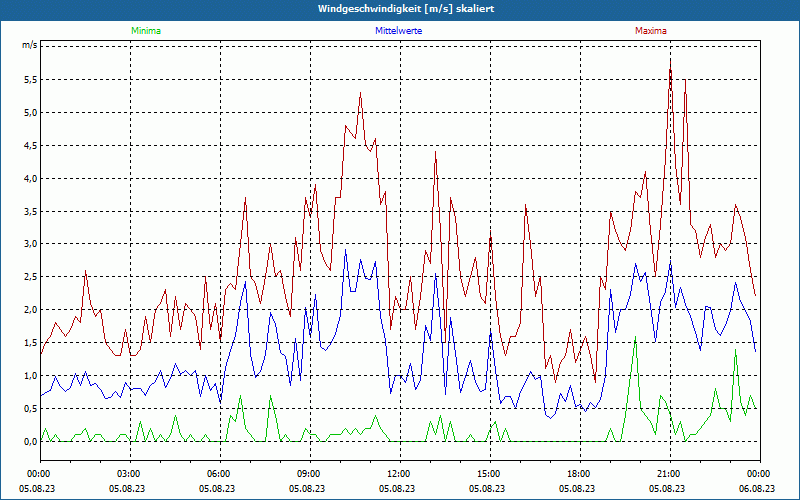Viewport: 800px width, 500px height.
Task: Click the '3,0' y-axis value
Action: [32, 244]
